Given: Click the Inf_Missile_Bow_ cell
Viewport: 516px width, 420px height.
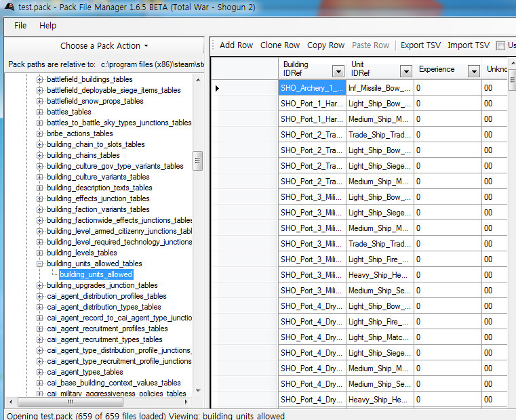Looking at the screenshot, I should 380,88.
